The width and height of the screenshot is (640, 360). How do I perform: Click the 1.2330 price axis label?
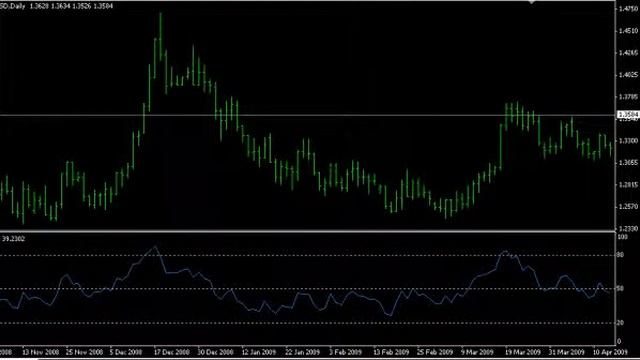click(629, 229)
